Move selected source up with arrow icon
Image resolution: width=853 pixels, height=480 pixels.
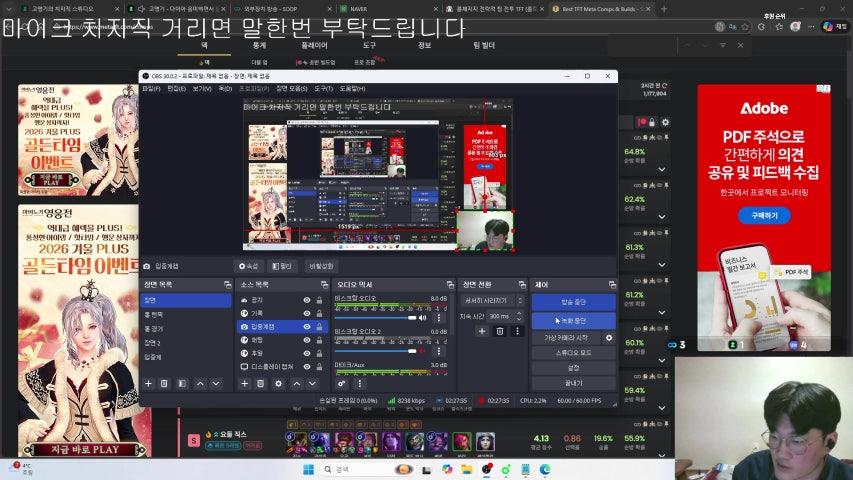coord(295,383)
